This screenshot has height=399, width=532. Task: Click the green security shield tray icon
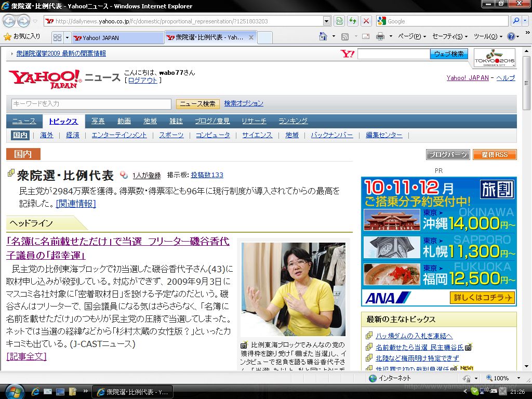(x=475, y=392)
